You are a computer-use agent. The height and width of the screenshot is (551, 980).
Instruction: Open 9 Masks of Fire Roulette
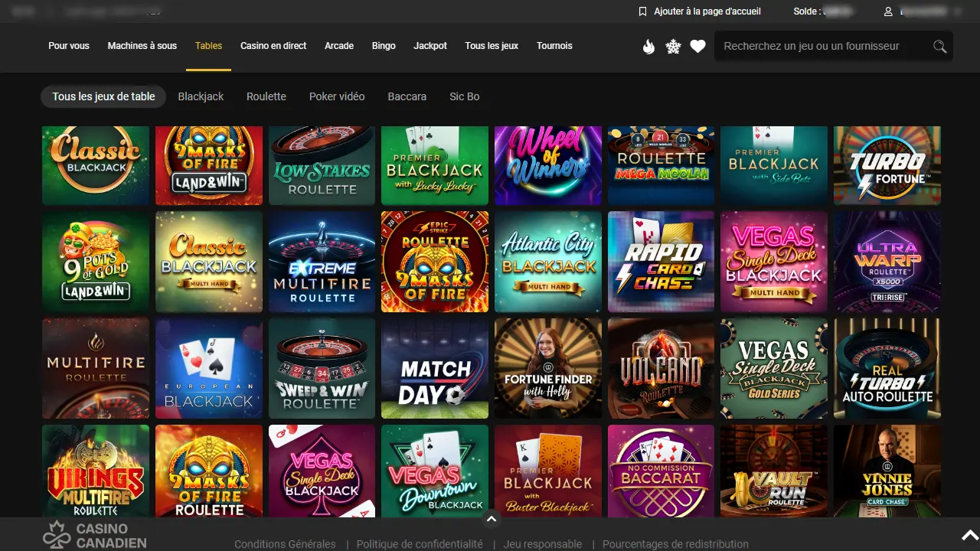pos(209,471)
